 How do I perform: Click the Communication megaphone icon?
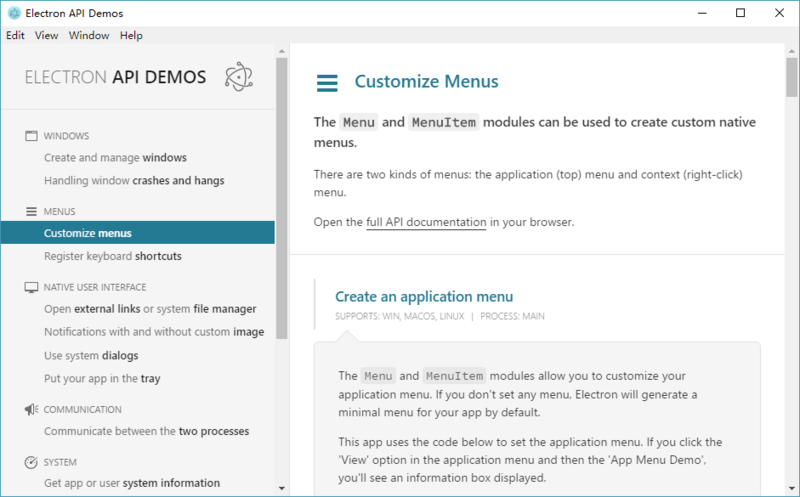point(31,409)
